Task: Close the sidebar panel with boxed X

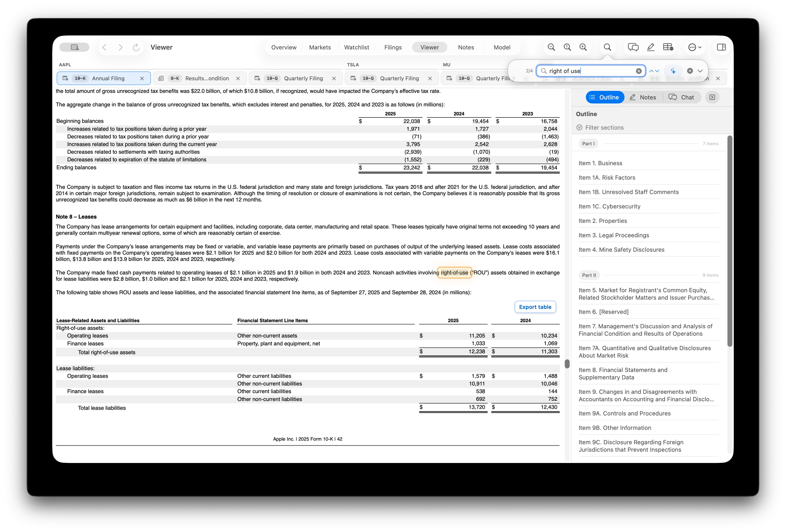Action: click(x=712, y=97)
